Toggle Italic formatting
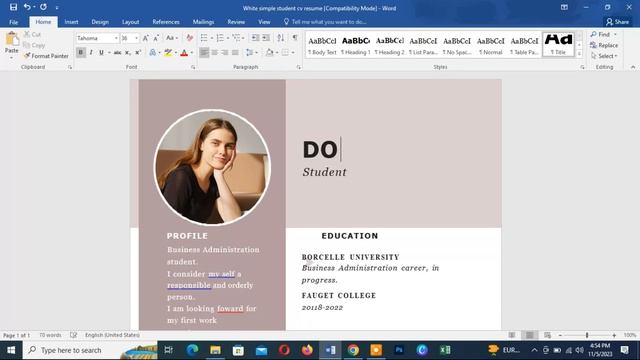The height and width of the screenshot is (360, 640). (91, 53)
